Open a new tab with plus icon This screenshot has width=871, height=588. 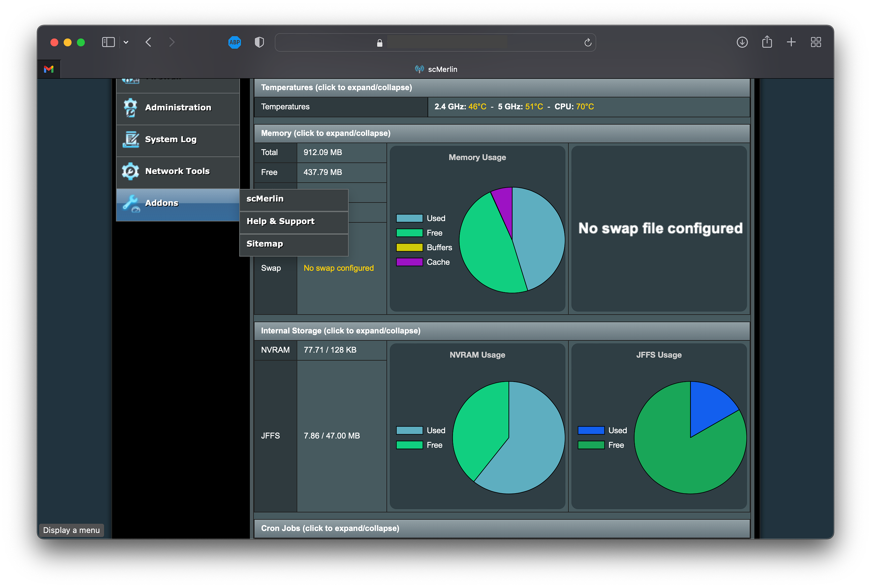tap(791, 42)
